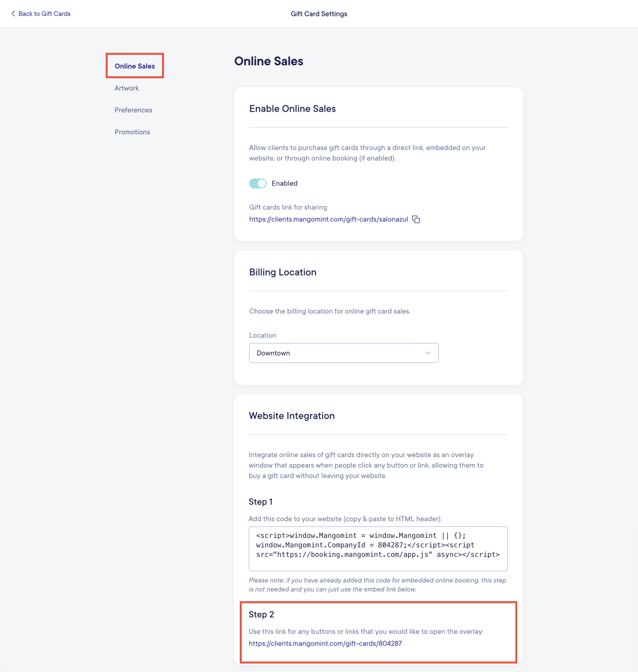Click the Website Integration card title

[292, 416]
